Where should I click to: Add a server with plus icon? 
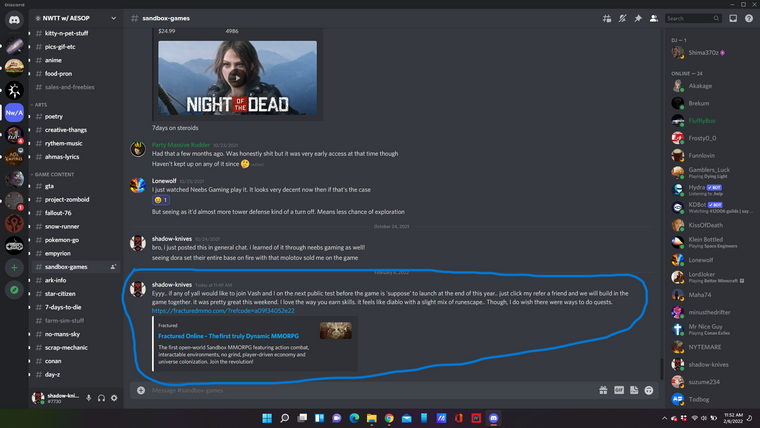(x=14, y=268)
